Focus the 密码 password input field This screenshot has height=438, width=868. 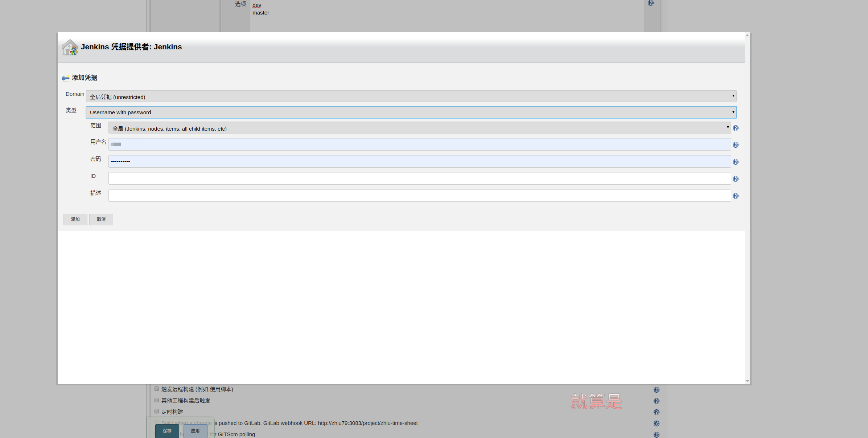[x=419, y=161]
